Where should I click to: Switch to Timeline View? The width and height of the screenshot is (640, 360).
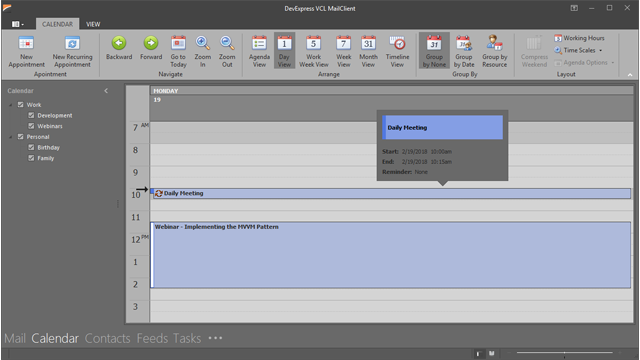[397, 51]
